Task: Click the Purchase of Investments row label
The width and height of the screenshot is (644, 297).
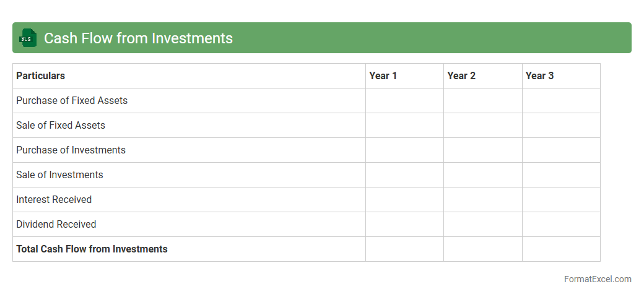Action: coord(71,150)
